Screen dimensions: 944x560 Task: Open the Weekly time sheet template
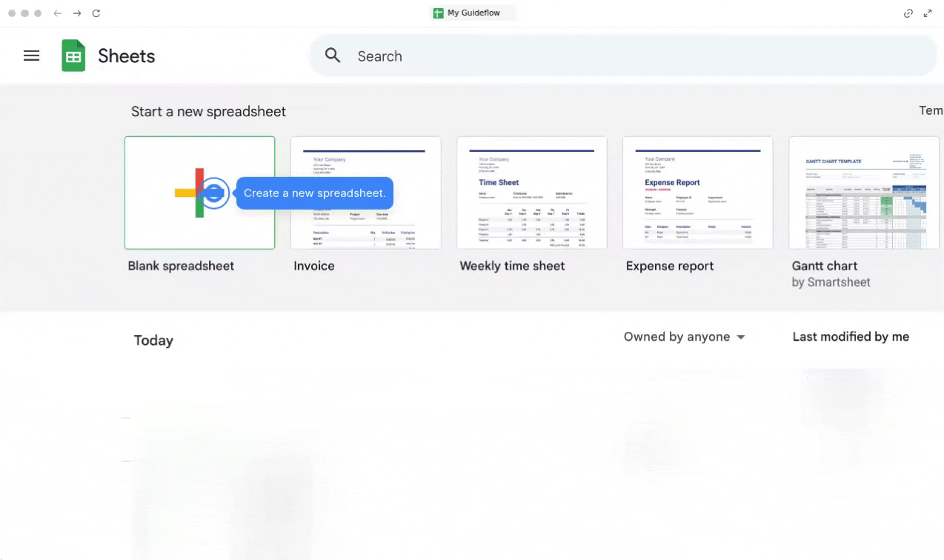pos(531,193)
